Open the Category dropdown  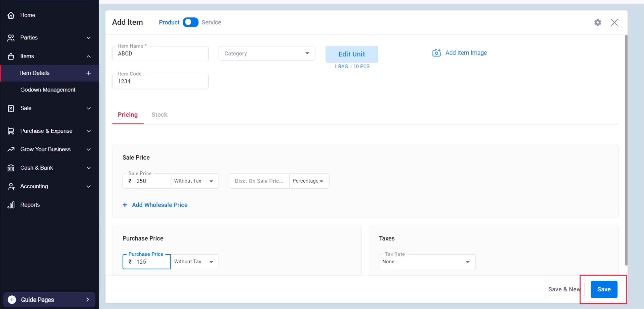267,53
